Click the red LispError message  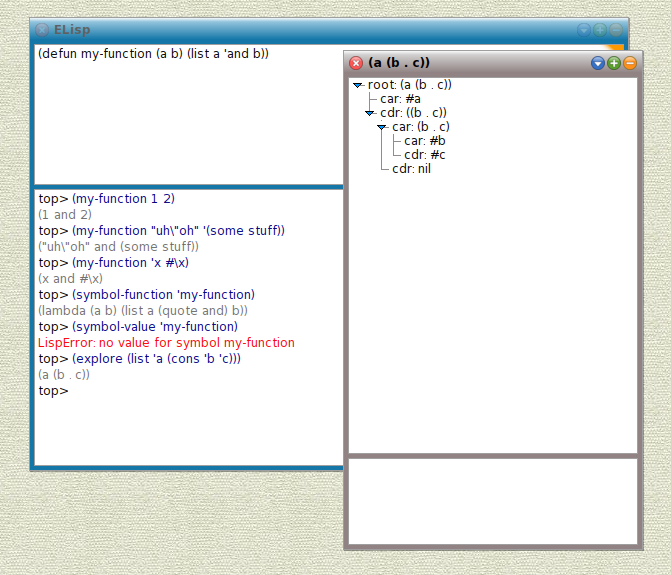click(166, 343)
